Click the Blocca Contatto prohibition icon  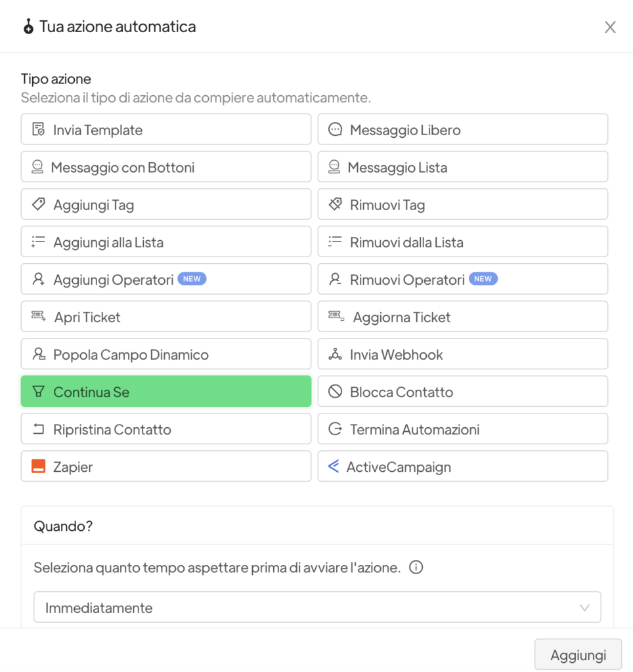click(335, 392)
